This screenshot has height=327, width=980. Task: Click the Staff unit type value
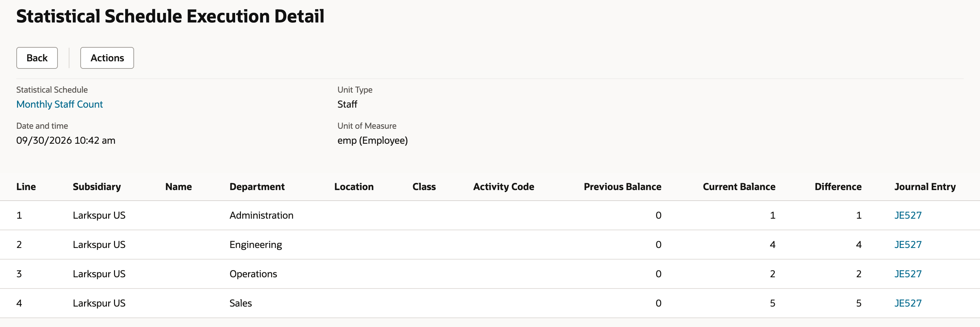pyautogui.click(x=347, y=104)
